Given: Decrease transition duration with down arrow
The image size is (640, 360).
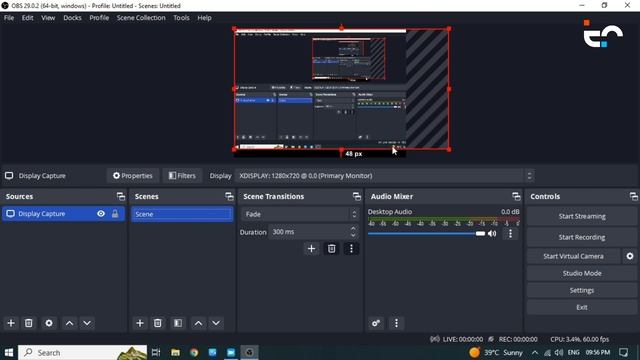Looking at the screenshot, I should (353, 236).
